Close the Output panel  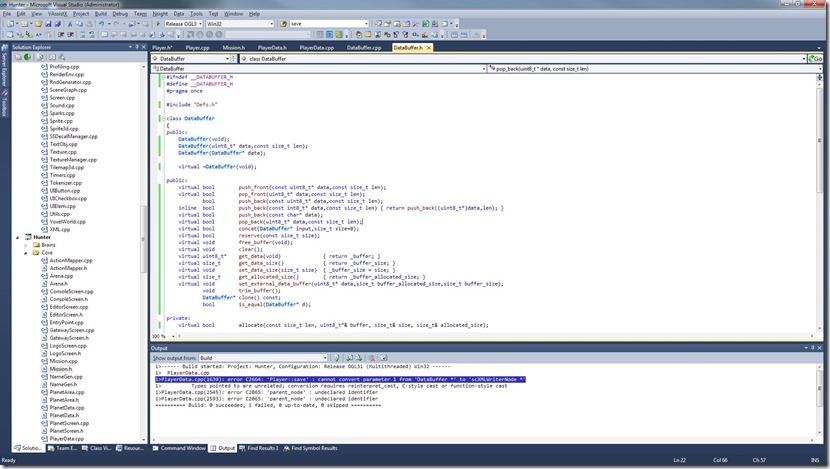[819, 348]
